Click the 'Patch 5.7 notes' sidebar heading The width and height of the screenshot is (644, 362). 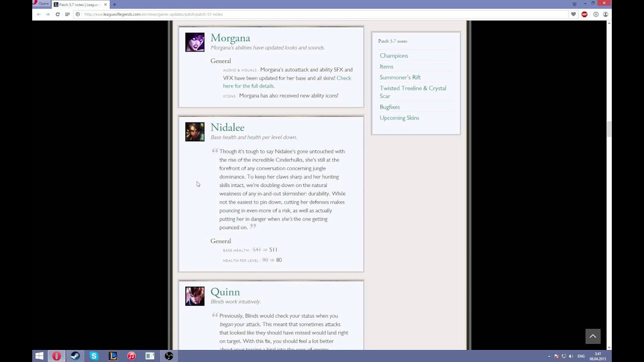tap(392, 41)
